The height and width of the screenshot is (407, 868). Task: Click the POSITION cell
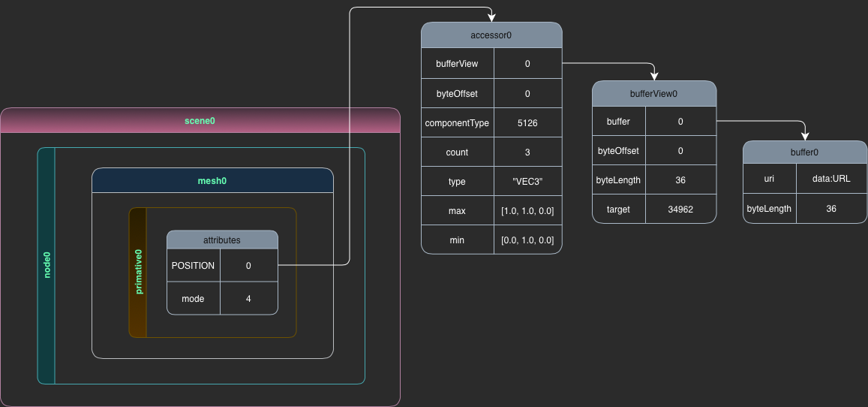194,266
